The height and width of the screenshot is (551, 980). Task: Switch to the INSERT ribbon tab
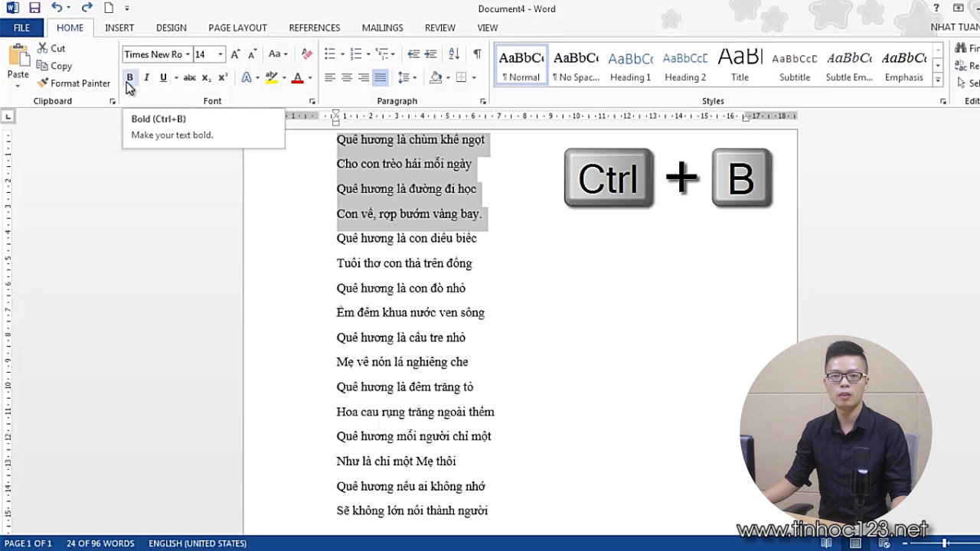click(x=119, y=28)
